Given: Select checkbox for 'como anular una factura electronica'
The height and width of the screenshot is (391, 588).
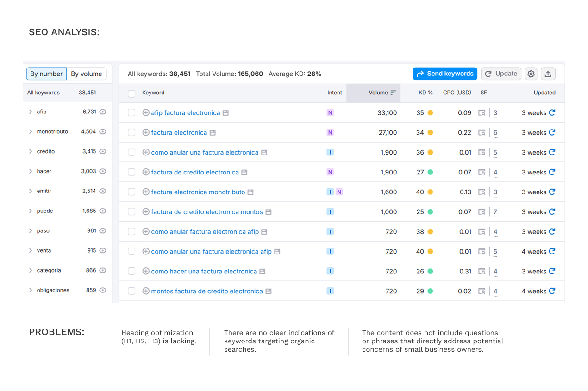Looking at the screenshot, I should pos(131,153).
